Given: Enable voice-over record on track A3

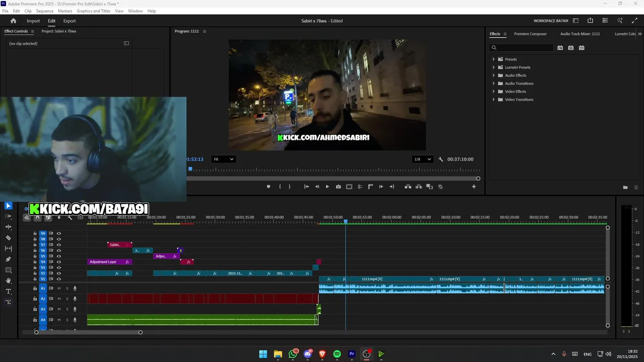Looking at the screenshot, I should tap(75, 309).
